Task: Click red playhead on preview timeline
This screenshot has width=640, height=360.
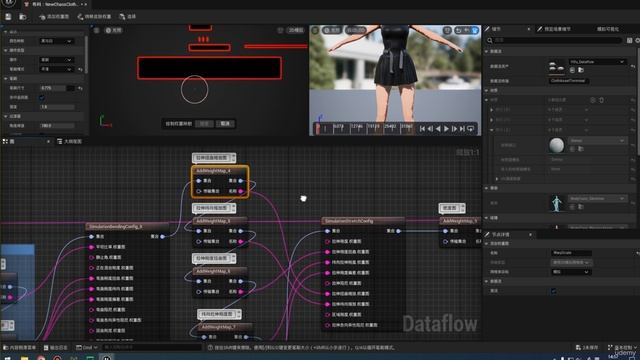Action: [318, 129]
